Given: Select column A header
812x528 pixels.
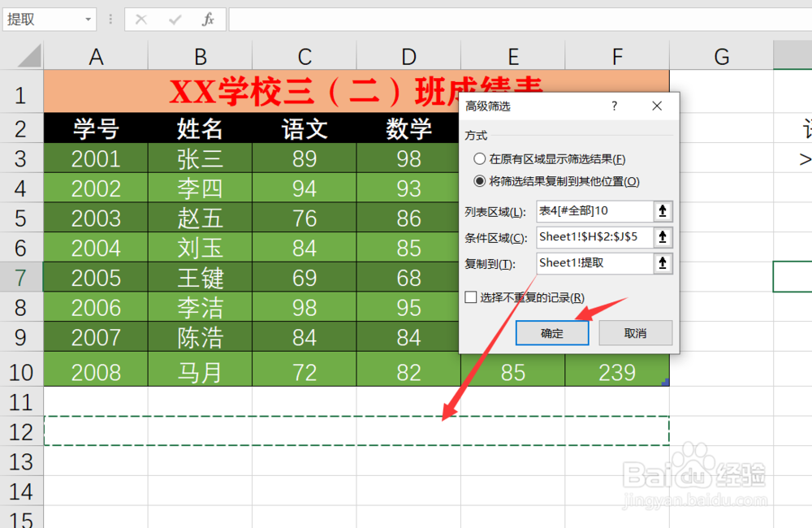Looking at the screenshot, I should pyautogui.click(x=96, y=56).
